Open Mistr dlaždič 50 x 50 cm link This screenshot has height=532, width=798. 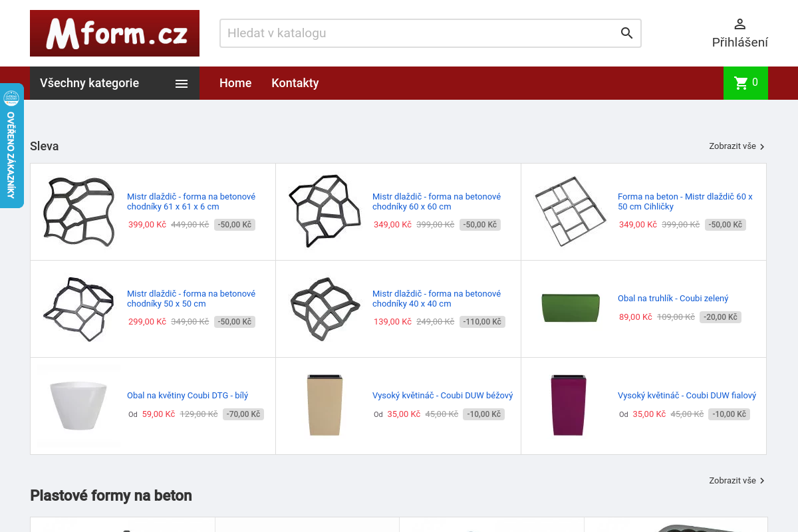pos(191,299)
